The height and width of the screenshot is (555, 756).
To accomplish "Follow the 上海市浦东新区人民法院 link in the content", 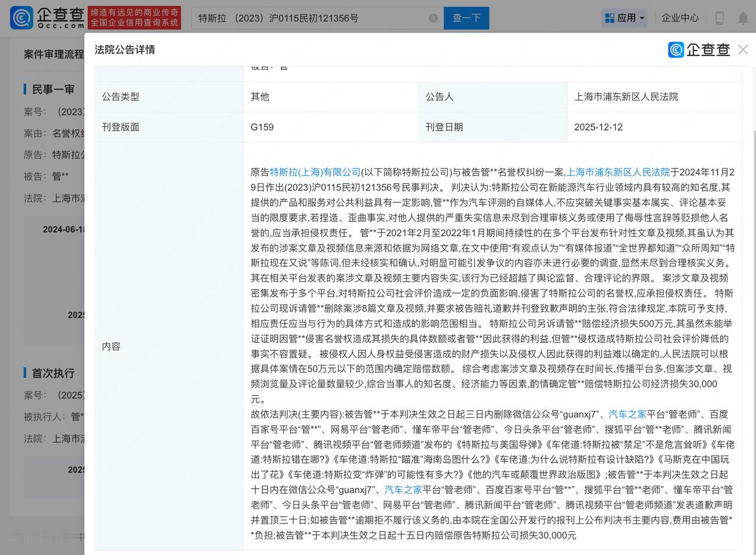I will 618,172.
